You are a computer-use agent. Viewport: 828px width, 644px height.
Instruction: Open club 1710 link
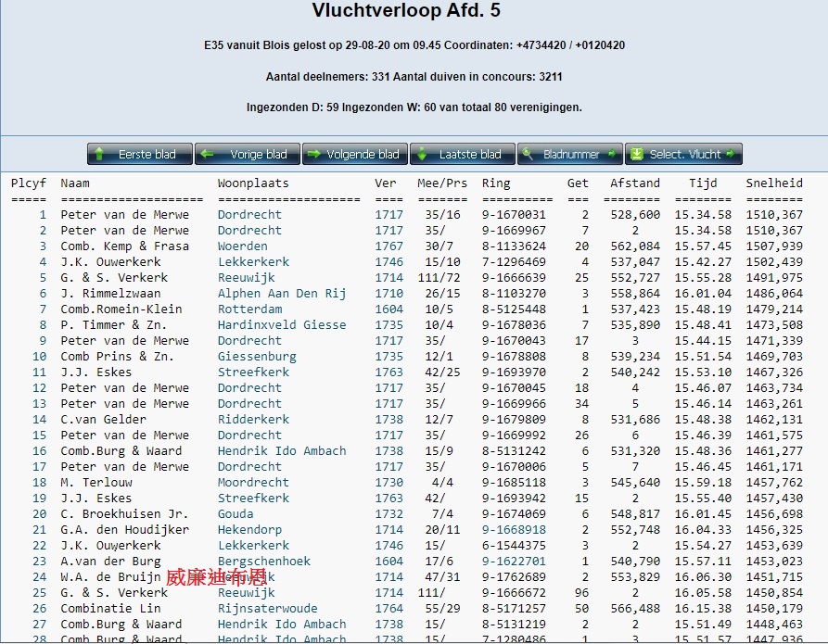click(389, 294)
